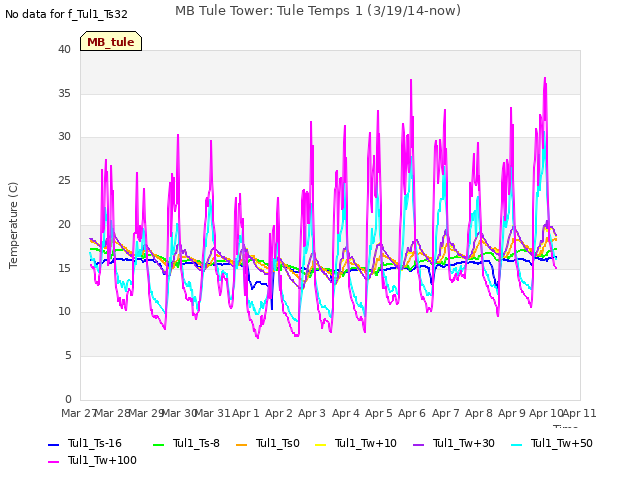This screenshot has height=480, width=640.
Task: Click the Apr 11 x-axis tick label
Action: click(580, 413)
